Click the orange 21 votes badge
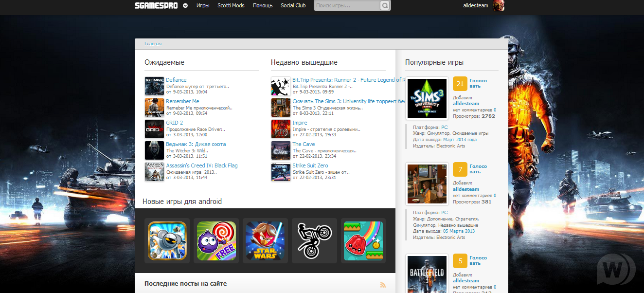Viewport: 644px width, 293px height. 460,84
